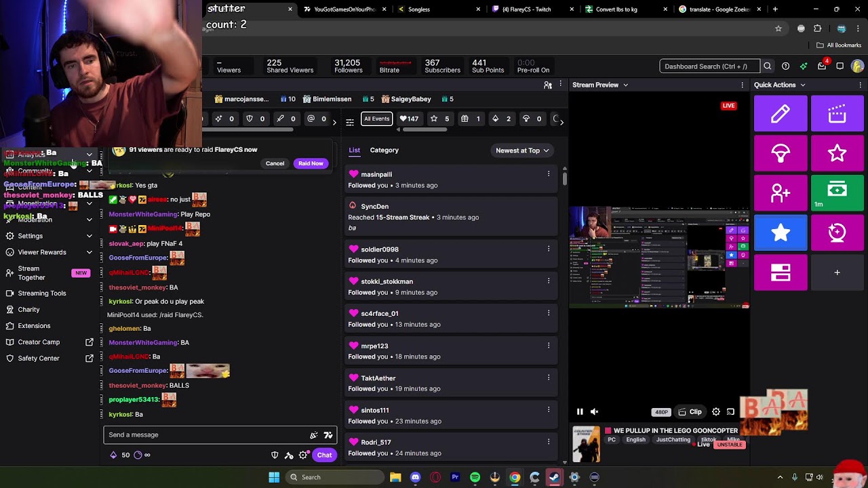
Task: Filter activity feed by raids parachute 0
Action: pyautogui.click(x=532, y=119)
